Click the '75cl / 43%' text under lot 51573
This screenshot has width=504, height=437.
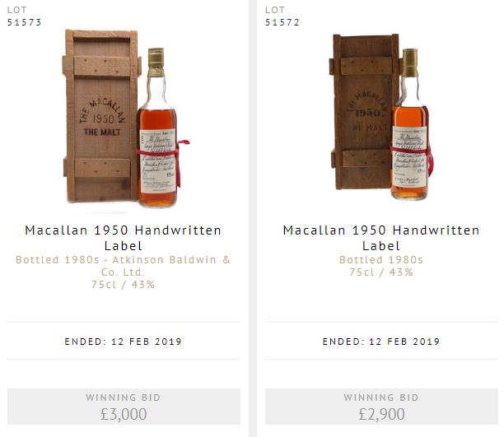pos(124,285)
